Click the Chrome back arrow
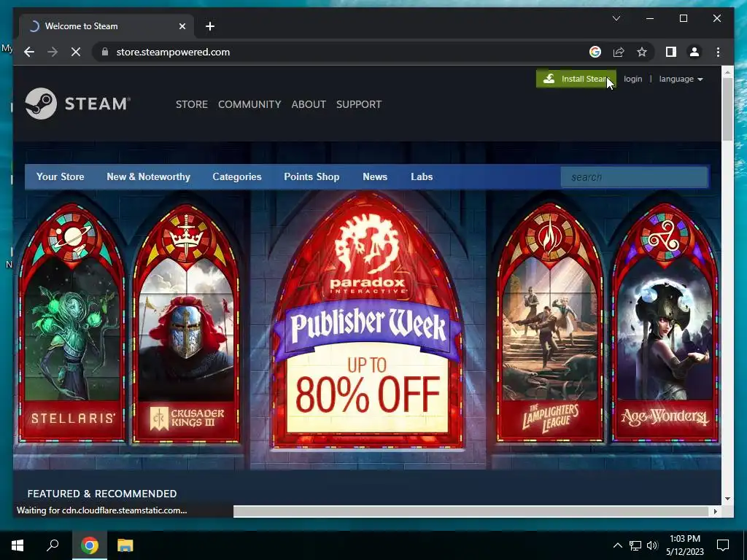This screenshot has height=560, width=747. 29,52
